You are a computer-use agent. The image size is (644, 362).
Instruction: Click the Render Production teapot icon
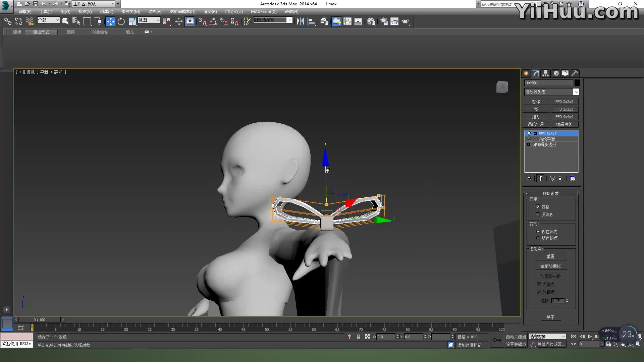[x=406, y=21]
